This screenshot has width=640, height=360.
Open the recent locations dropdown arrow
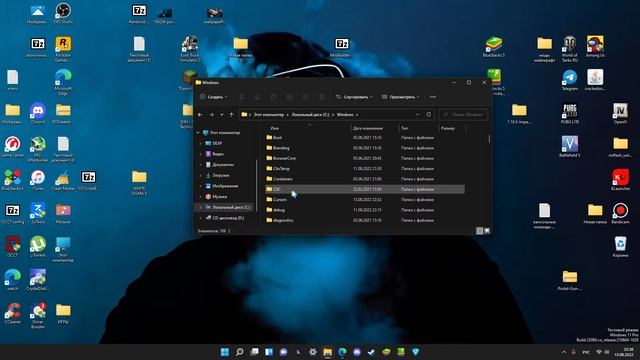(x=222, y=115)
